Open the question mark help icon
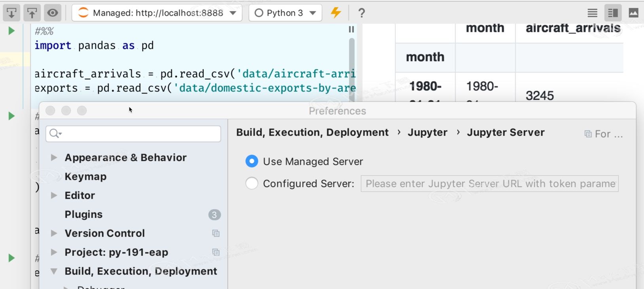 pyautogui.click(x=361, y=13)
